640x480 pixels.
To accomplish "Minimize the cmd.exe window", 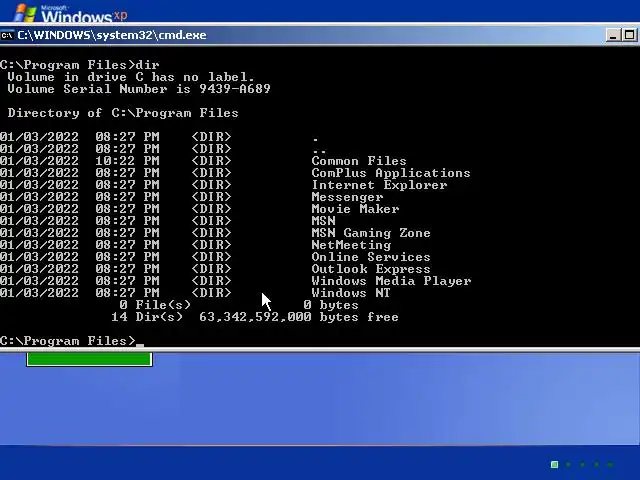I will point(613,36).
